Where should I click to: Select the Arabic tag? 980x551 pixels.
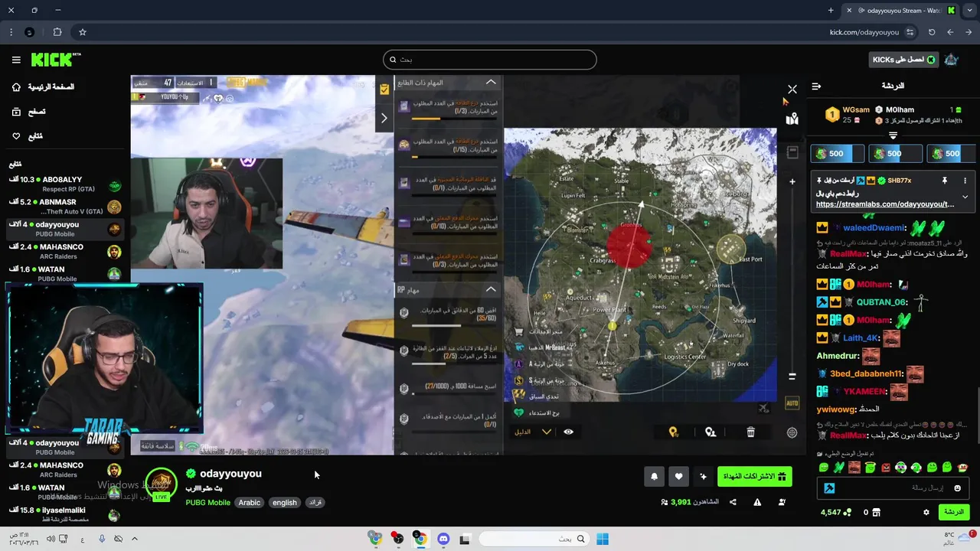click(x=249, y=503)
